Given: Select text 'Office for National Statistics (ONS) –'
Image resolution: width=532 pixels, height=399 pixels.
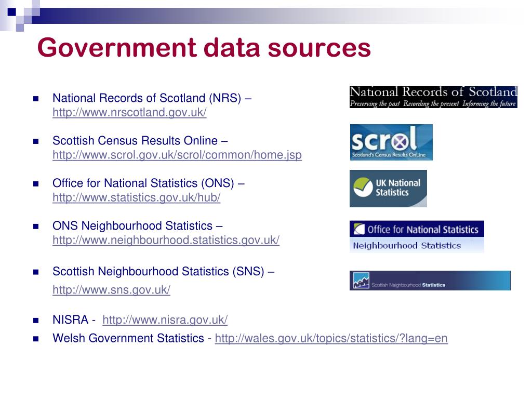Looking at the screenshot, I should (149, 183).
